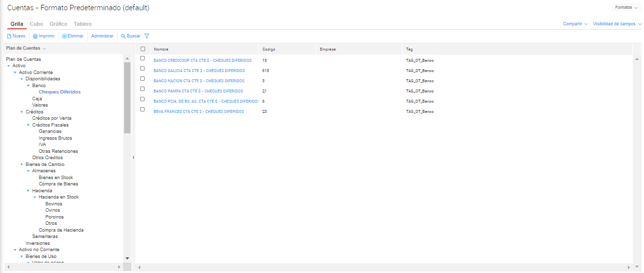This screenshot has width=644, height=273.
Task: Check the BANCO CREDICOOP row checkbox
Action: click(x=143, y=58)
